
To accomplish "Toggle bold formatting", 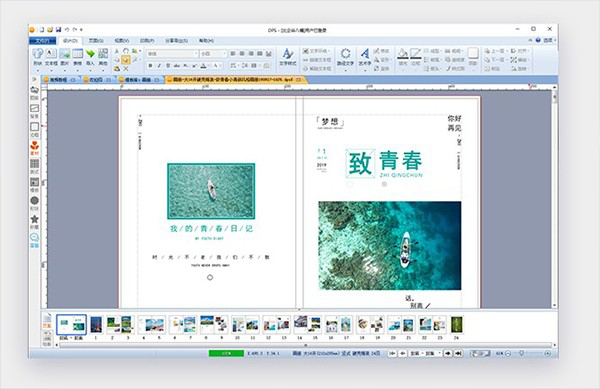I will tap(150, 66).
